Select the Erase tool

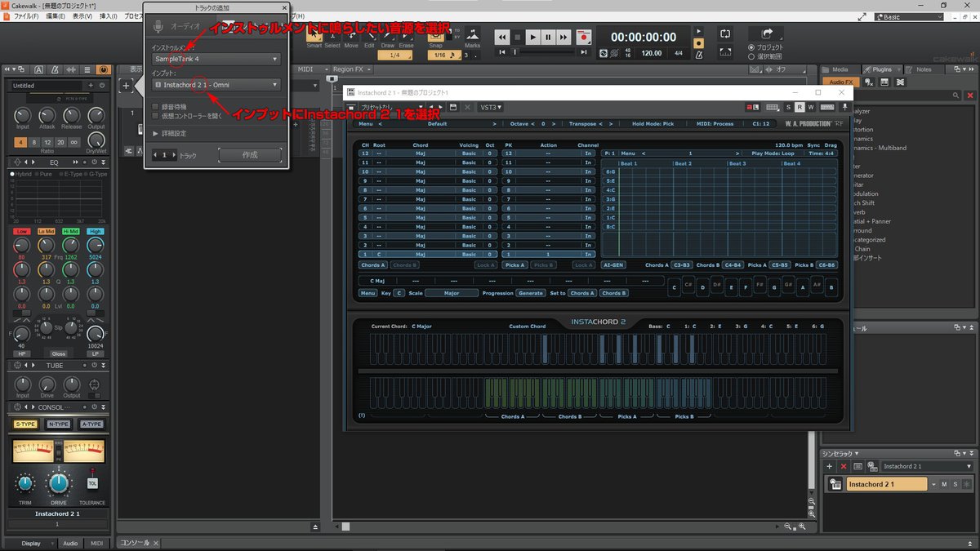click(x=406, y=38)
